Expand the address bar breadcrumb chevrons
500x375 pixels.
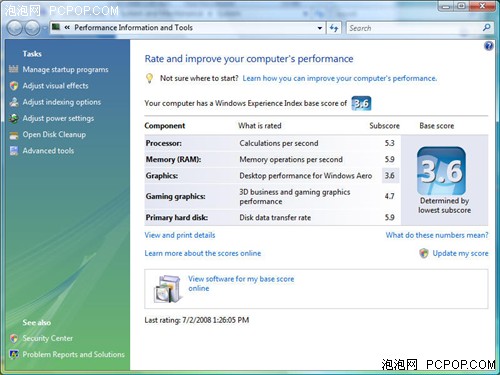67,28
